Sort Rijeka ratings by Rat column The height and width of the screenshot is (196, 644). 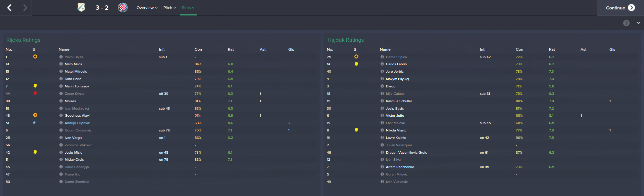(231, 49)
